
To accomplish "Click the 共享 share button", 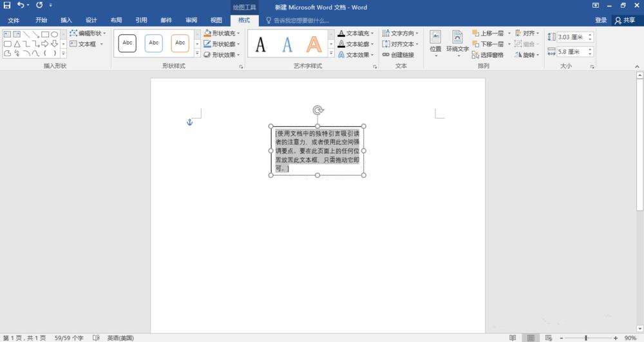I will click(x=625, y=20).
